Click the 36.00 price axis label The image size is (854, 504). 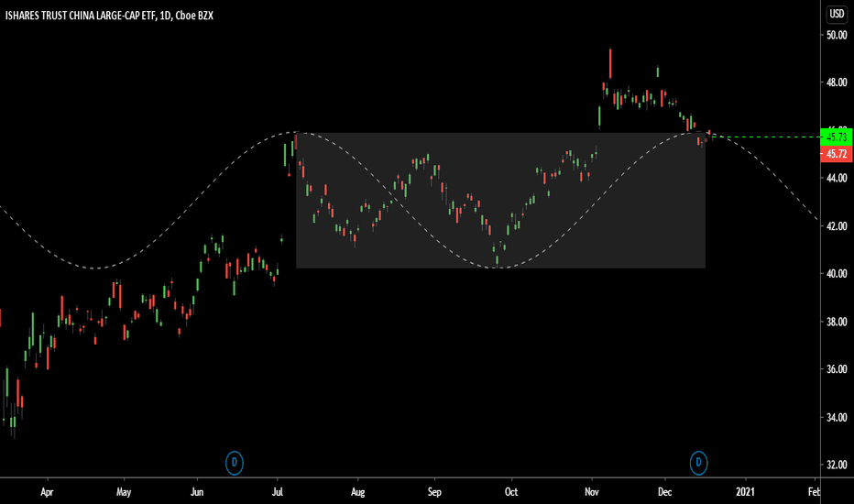pyautogui.click(x=837, y=369)
